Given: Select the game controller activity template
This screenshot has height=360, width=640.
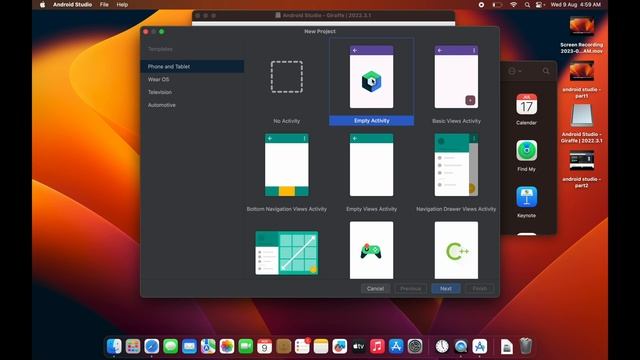Looking at the screenshot, I should (x=371, y=250).
